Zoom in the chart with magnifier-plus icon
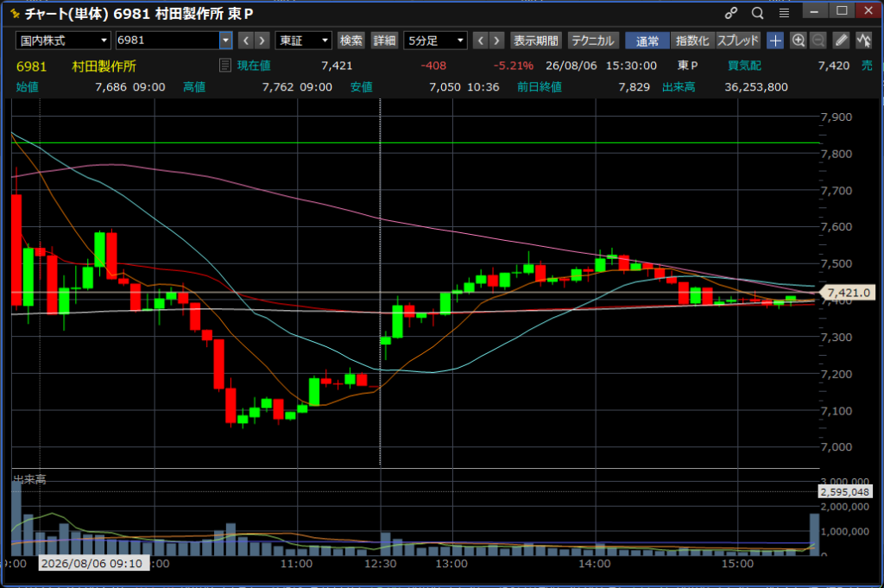884x588 pixels. (799, 41)
